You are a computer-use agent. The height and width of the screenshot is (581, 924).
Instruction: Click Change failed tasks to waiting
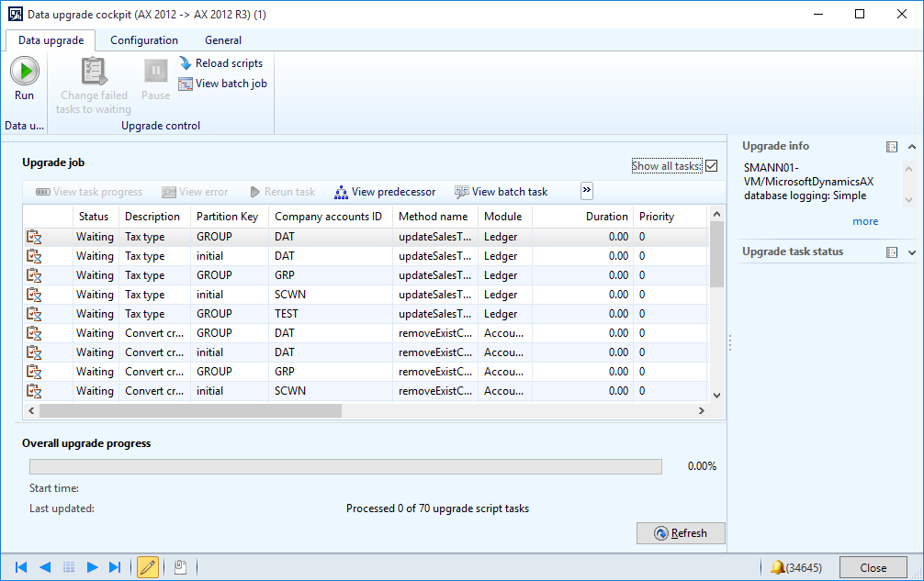click(94, 86)
